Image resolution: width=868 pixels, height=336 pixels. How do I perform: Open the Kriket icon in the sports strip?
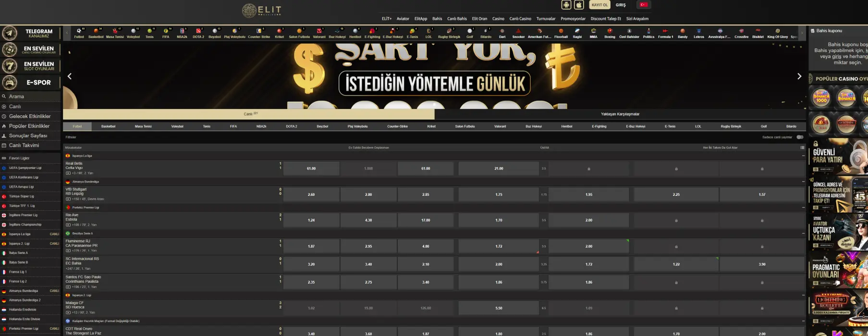280,33
